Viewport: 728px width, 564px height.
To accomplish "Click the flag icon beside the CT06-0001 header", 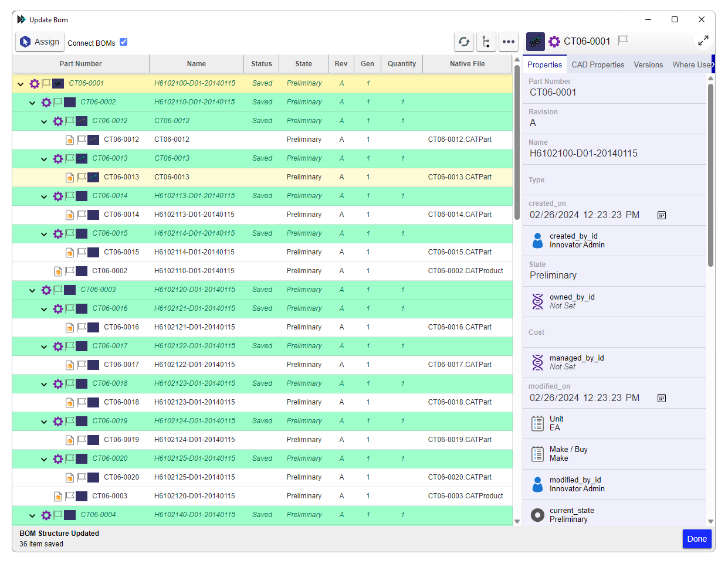I will point(623,40).
